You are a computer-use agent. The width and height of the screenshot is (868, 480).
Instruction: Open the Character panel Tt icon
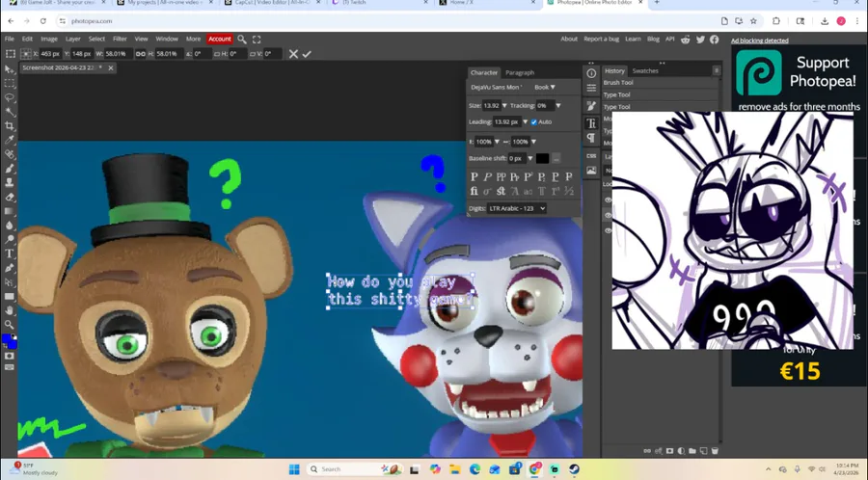pyautogui.click(x=591, y=122)
